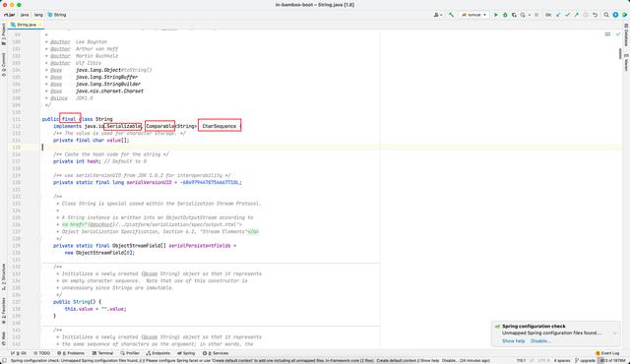The height and width of the screenshot is (364, 630).
Task: Click the Profiler run icon in toolbar
Action: pos(524,15)
